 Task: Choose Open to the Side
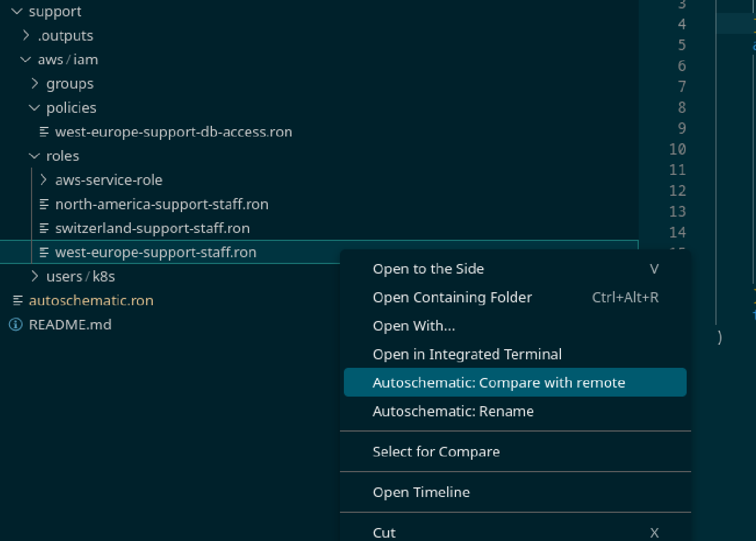pos(428,269)
